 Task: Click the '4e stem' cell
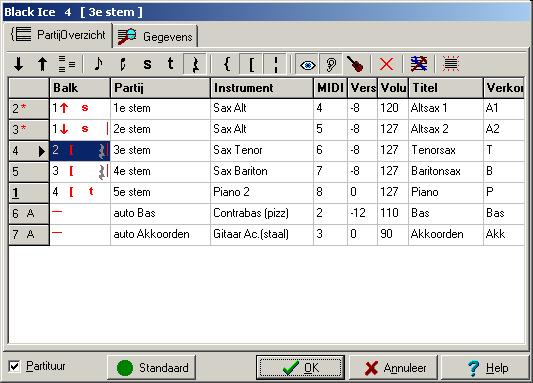pos(160,171)
